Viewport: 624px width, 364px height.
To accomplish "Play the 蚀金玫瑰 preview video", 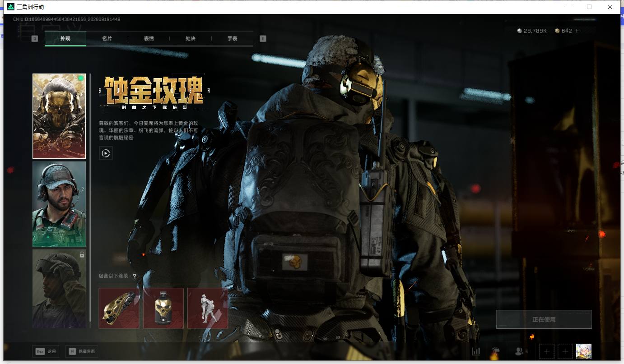I will 106,153.
